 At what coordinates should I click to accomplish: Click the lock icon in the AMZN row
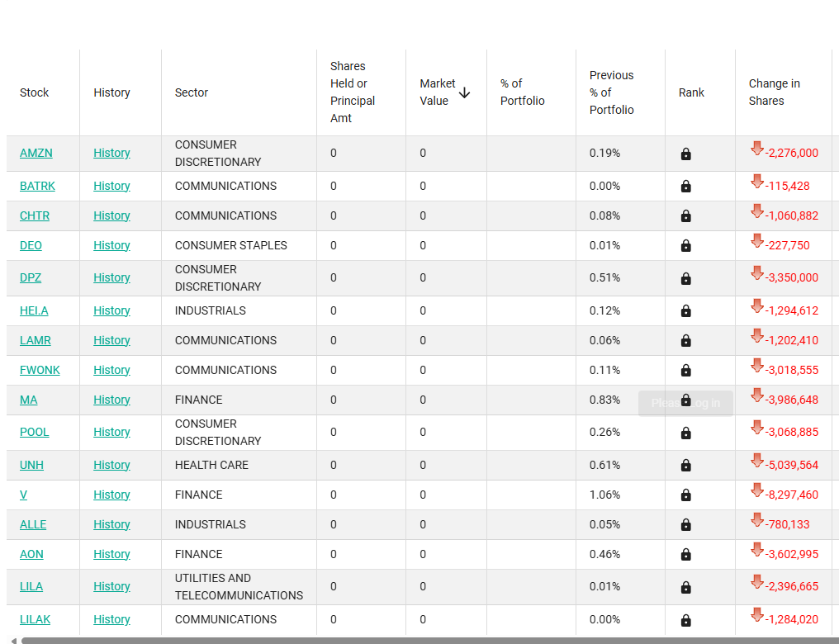[x=685, y=154]
